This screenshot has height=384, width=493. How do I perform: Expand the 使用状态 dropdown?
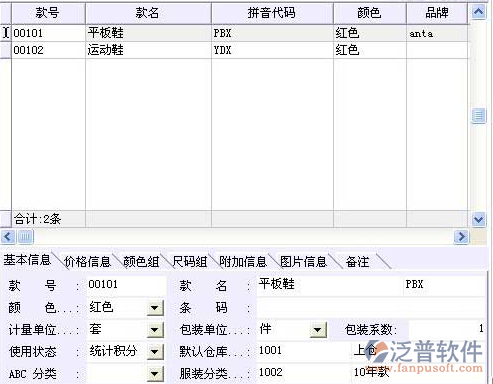click(x=155, y=352)
